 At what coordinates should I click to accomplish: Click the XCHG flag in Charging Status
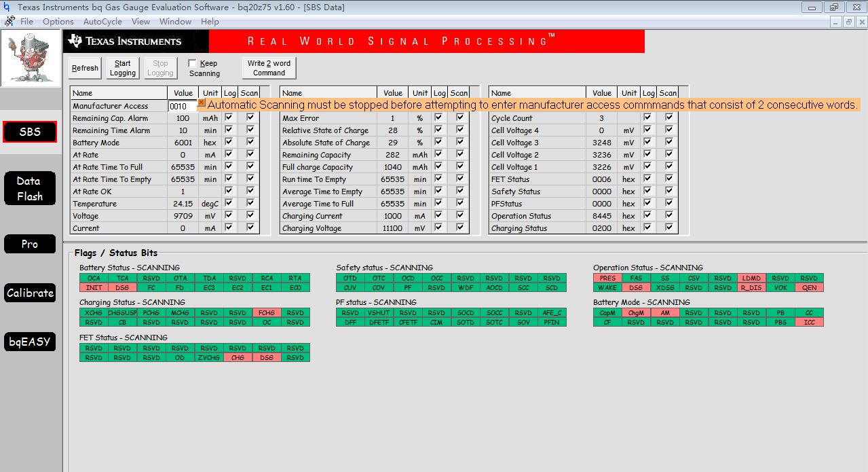pyautogui.click(x=94, y=313)
